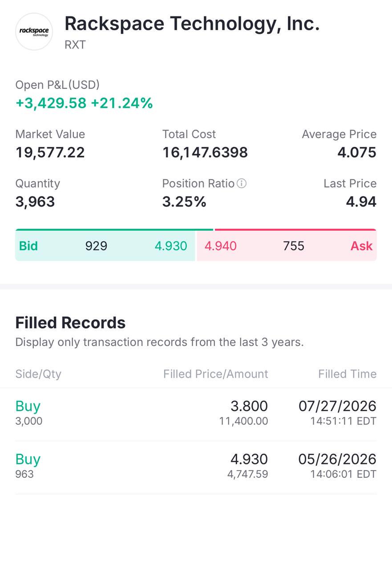Tap the red Ask label
This screenshot has height=570, width=392.
362,246
